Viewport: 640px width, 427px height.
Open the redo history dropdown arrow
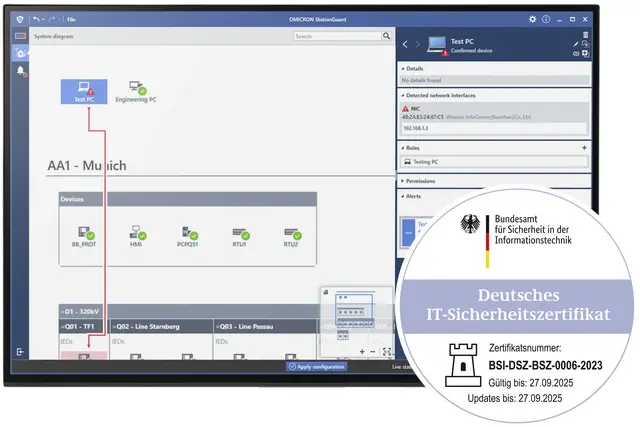(x=59, y=20)
